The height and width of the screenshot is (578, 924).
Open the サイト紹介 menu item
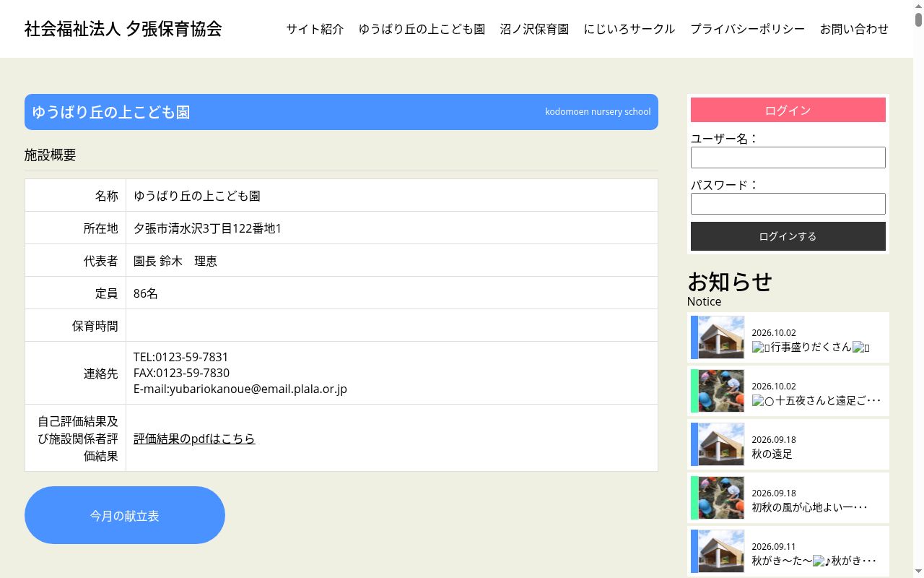[315, 29]
